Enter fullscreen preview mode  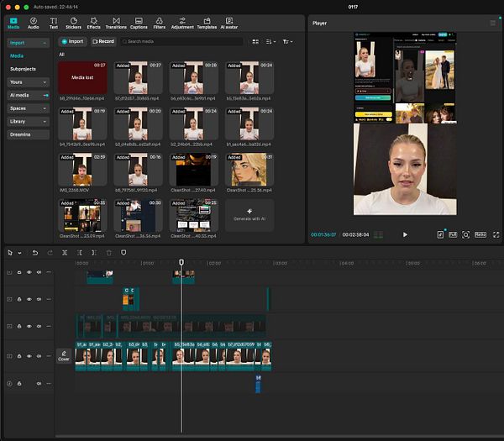tap(496, 234)
